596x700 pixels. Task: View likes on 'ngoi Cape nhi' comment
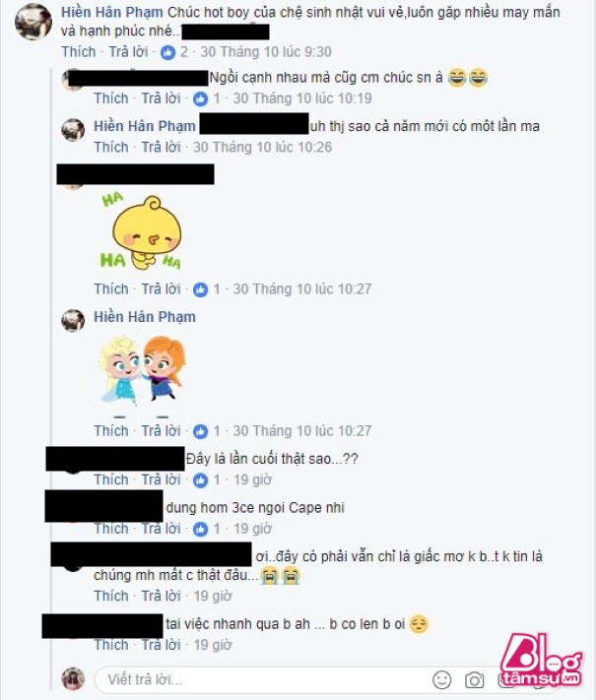pos(201,529)
